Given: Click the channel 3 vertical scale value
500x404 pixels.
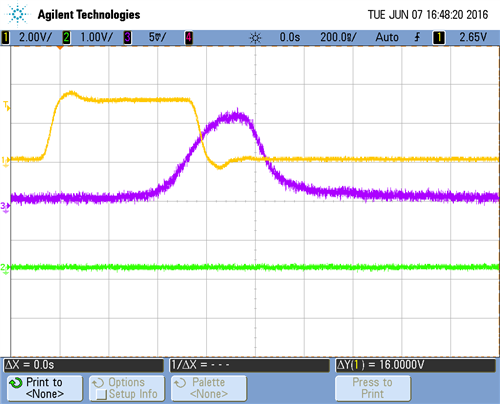Looking at the screenshot, I should coord(157,37).
